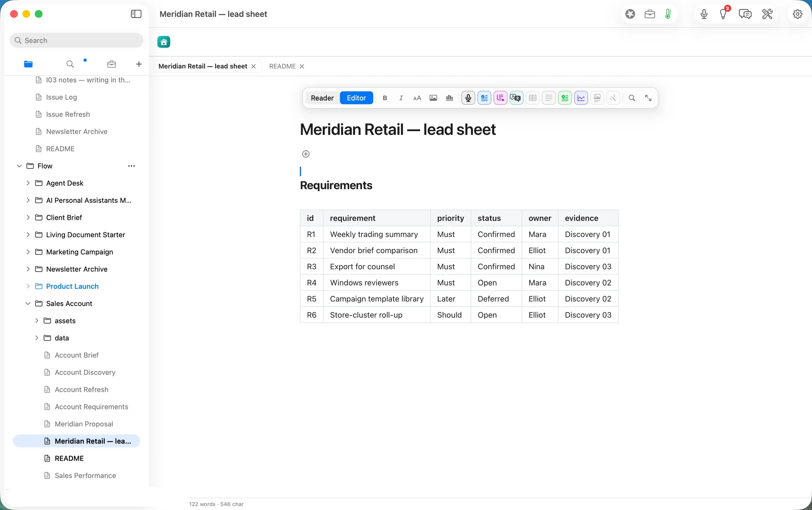
Task: Click the translate icon in toolbar
Action: click(516, 98)
